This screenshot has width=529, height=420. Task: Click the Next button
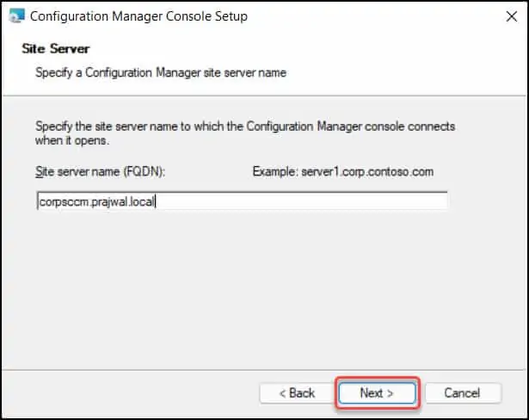tap(377, 393)
